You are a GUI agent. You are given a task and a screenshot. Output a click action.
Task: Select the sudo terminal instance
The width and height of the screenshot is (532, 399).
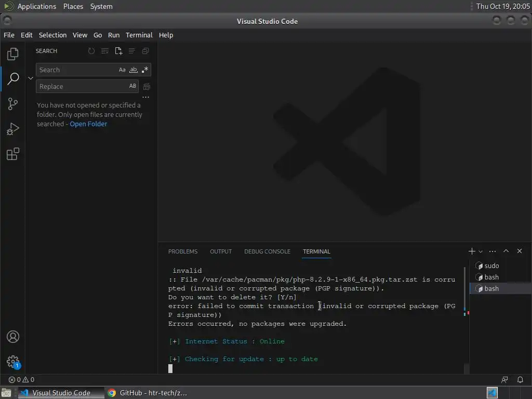pos(500,265)
